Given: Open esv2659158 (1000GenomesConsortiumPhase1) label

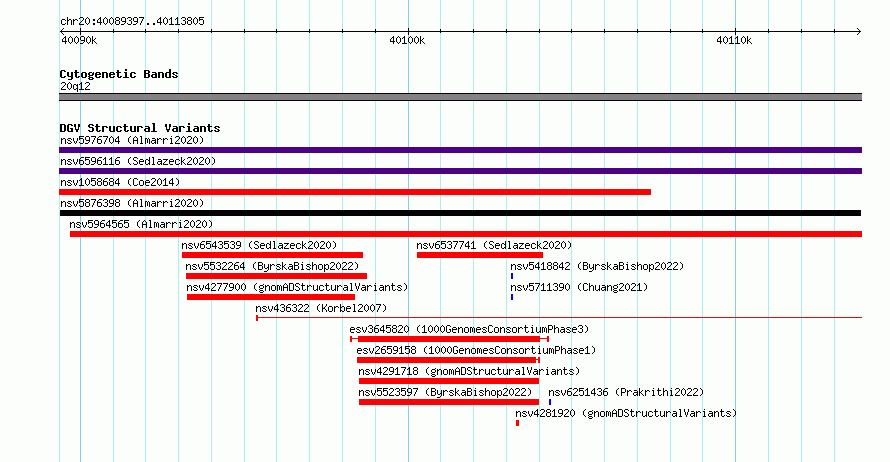Looking at the screenshot, I should click(476, 350).
